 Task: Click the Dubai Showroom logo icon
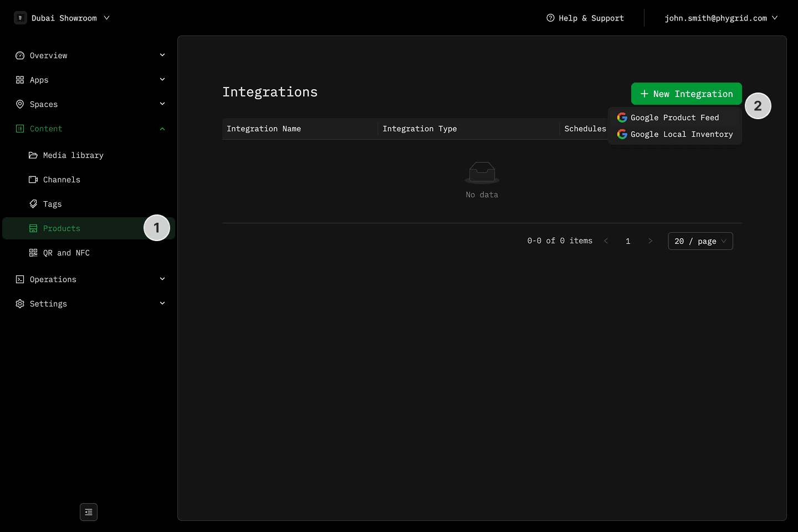coord(21,18)
